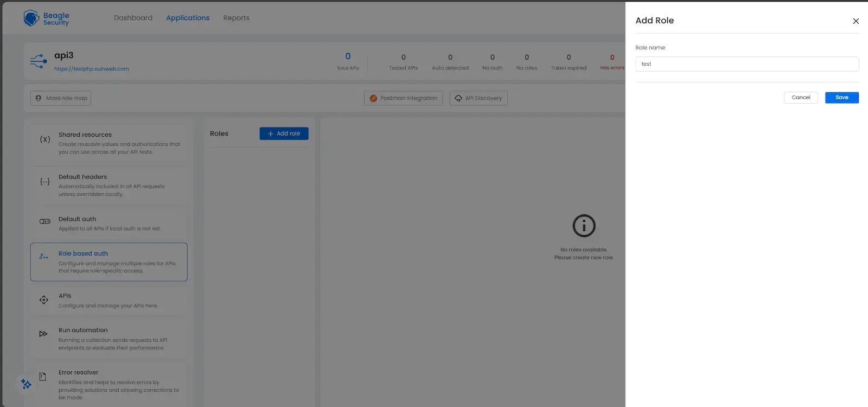868x407 pixels.
Task: Open the testphp.vulnweb.com link
Action: 92,69
